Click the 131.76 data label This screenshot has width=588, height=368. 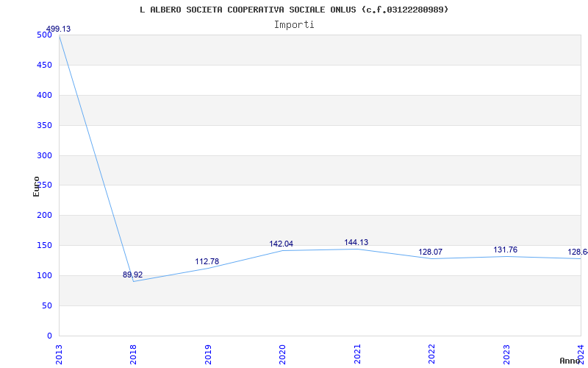pos(506,250)
